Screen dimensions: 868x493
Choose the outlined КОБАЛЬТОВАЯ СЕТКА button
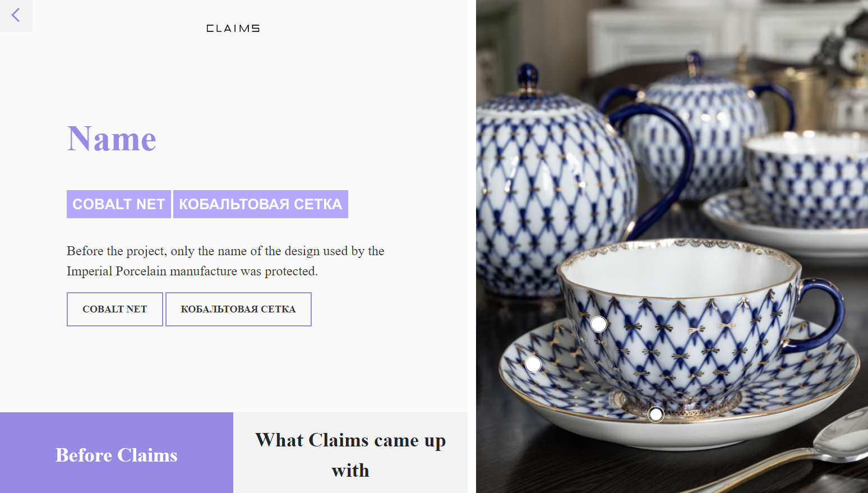[238, 309]
